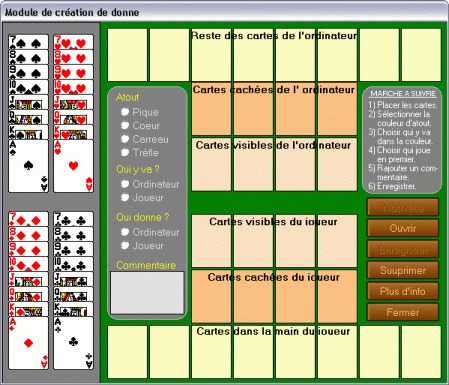Select the 10 of hearts card

click(73, 87)
